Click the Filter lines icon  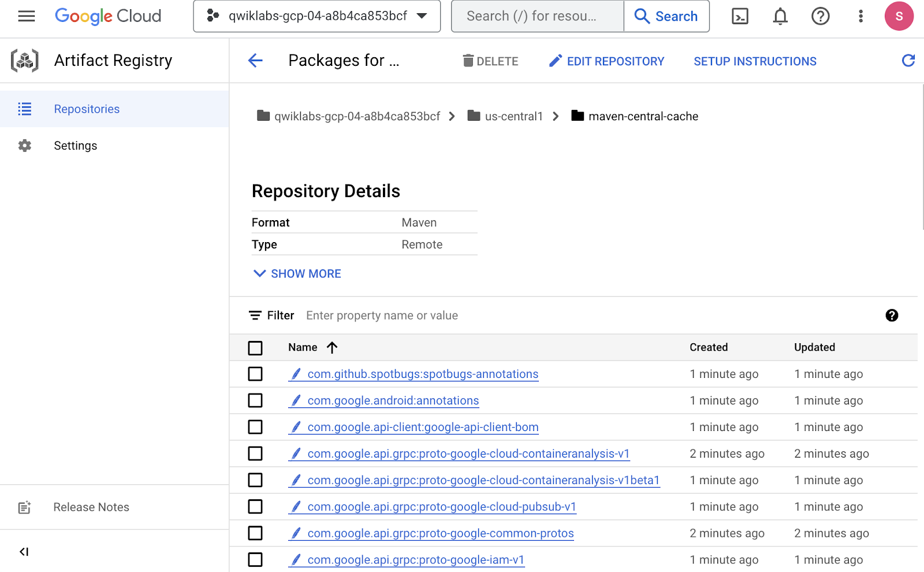pos(255,315)
